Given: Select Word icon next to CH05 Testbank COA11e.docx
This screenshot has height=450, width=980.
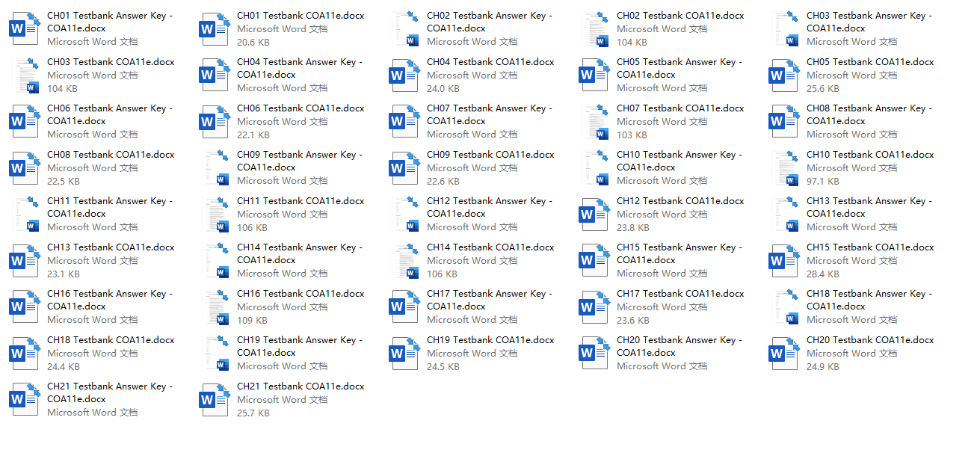Looking at the screenshot, I should 783,75.
